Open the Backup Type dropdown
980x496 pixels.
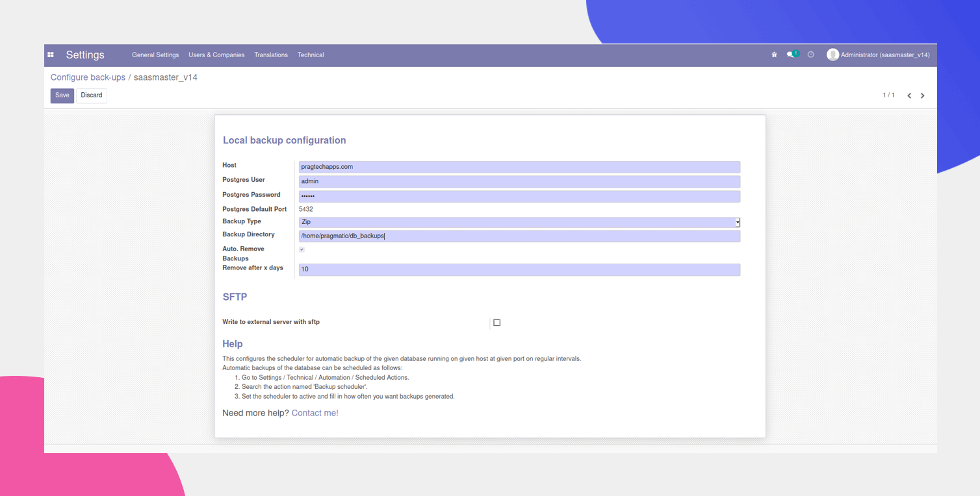click(519, 222)
